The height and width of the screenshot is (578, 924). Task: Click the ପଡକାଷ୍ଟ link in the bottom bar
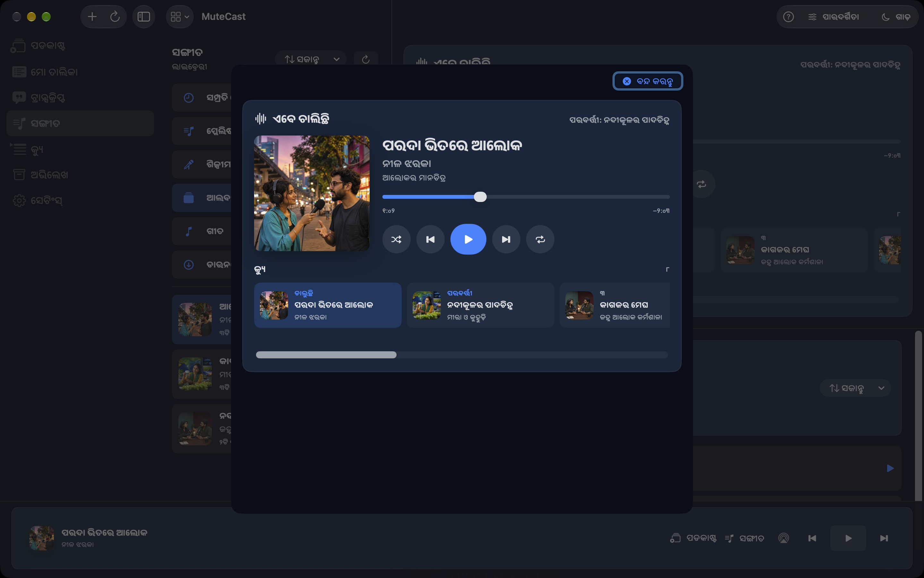coord(693,538)
